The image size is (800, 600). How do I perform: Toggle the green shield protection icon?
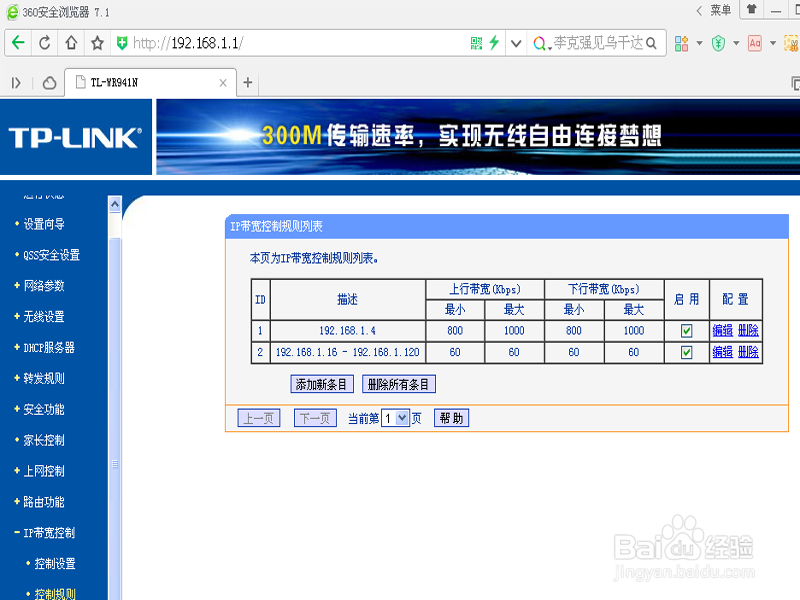click(719, 43)
